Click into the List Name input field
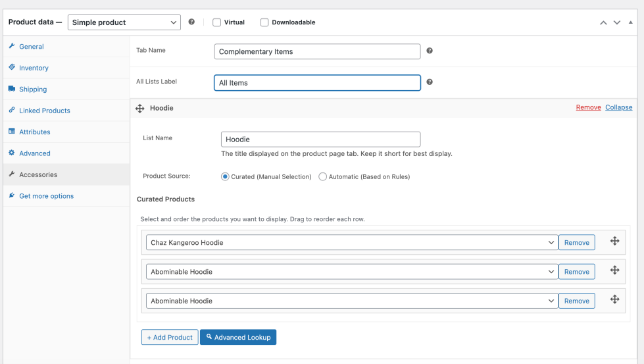644x364 pixels. click(x=320, y=140)
